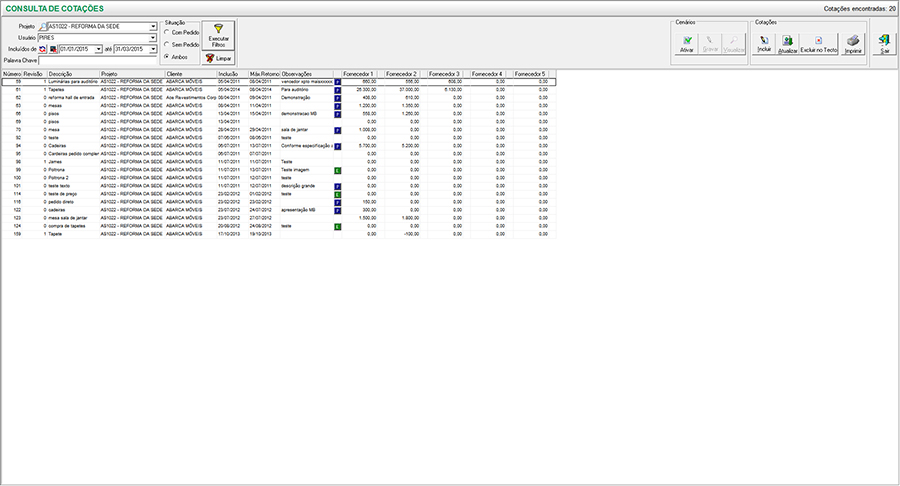Image resolution: width=900 pixels, height=486 pixels.
Task: Click the Gravar scenario button
Action: coord(710,44)
